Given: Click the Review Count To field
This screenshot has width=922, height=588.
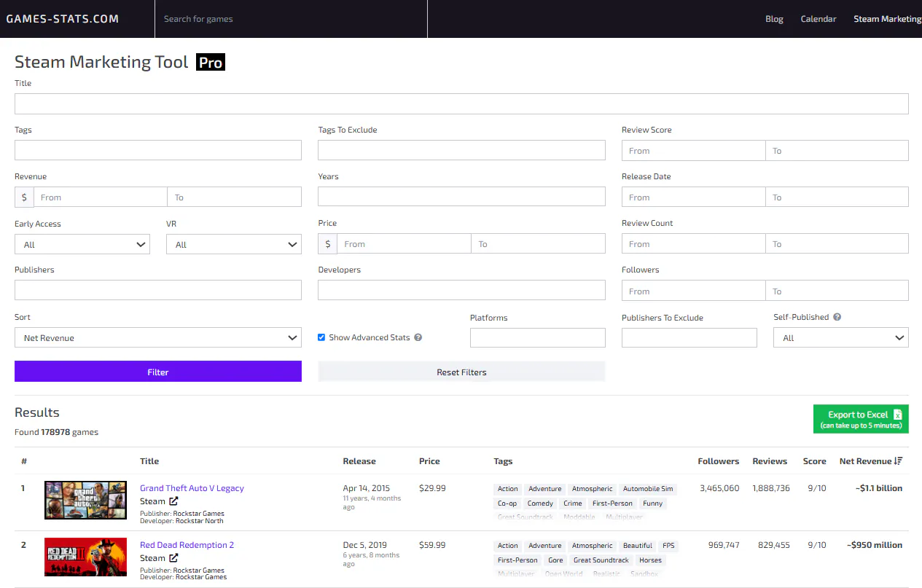Looking at the screenshot, I should (x=837, y=243).
